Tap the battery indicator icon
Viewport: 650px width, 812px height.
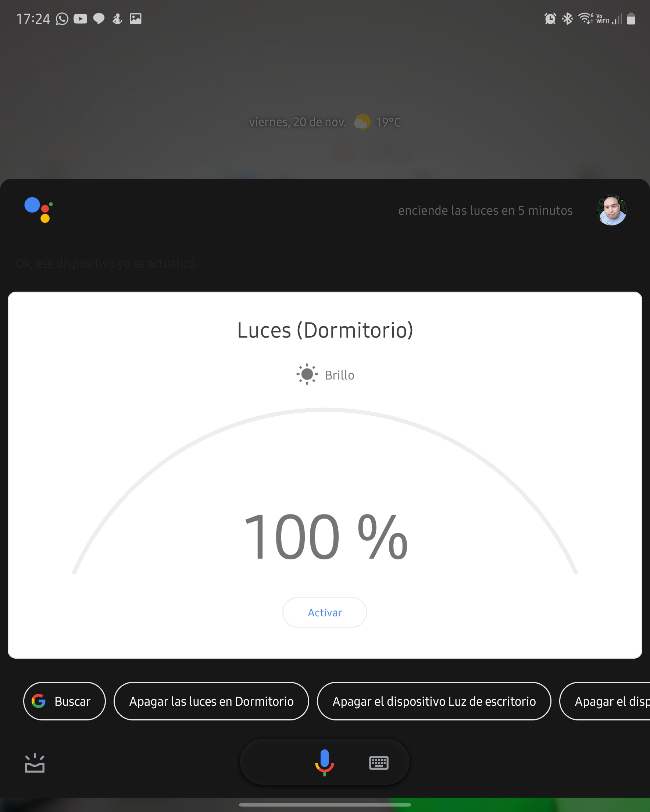[631, 18]
